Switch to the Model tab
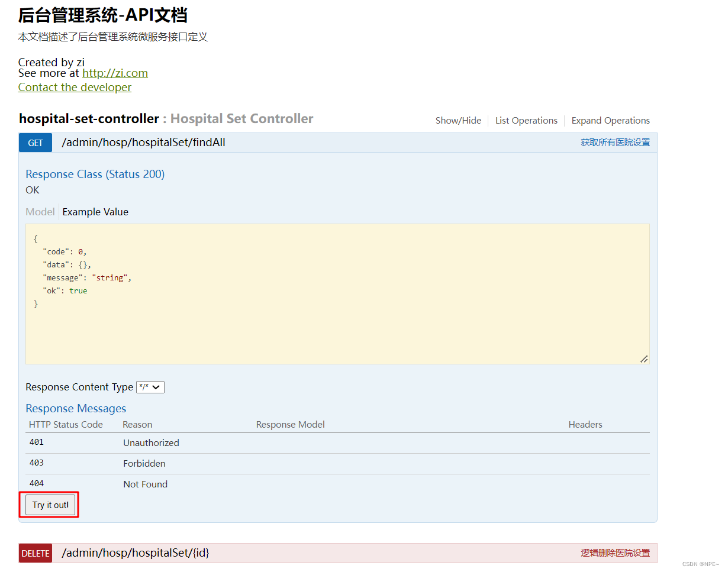The image size is (728, 572). pyautogui.click(x=40, y=212)
